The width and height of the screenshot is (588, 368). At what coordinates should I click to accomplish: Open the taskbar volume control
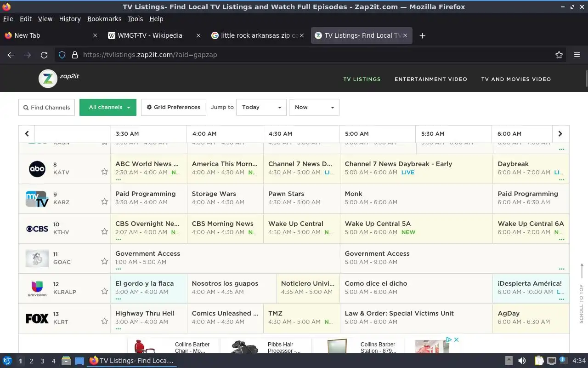[522, 361]
